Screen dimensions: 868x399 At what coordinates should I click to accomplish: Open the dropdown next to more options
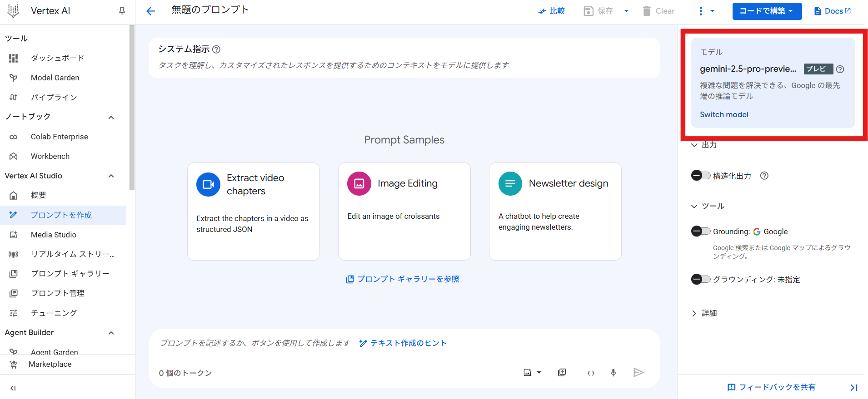click(x=712, y=11)
